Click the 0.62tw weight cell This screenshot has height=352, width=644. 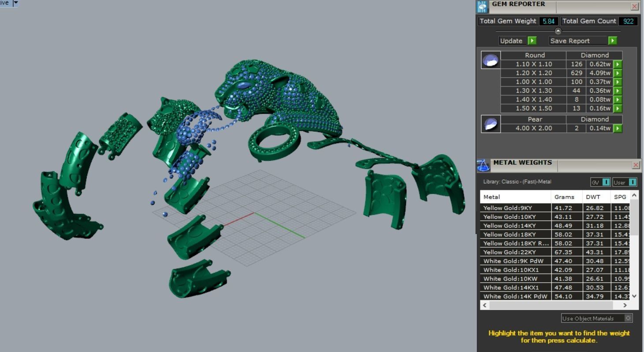[599, 64]
